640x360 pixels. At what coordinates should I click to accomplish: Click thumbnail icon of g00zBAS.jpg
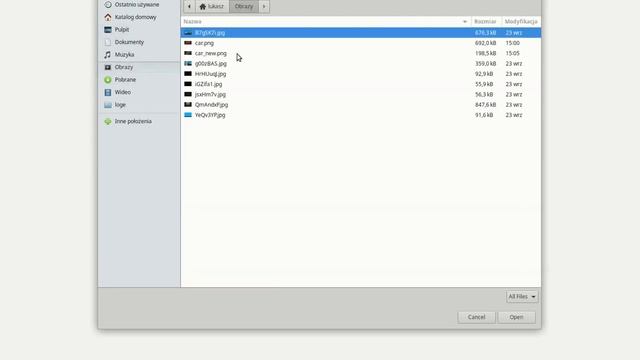pyautogui.click(x=188, y=63)
